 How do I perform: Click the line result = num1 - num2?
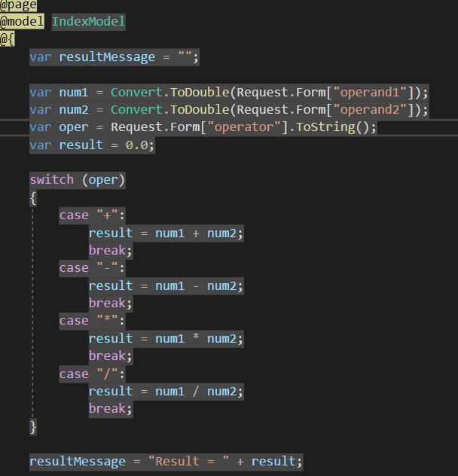tap(166, 286)
